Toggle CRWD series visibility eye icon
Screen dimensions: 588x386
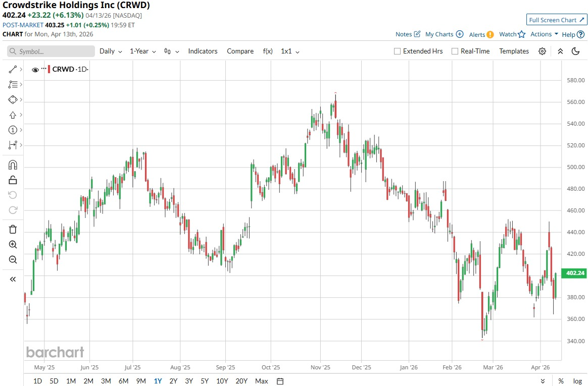click(35, 70)
